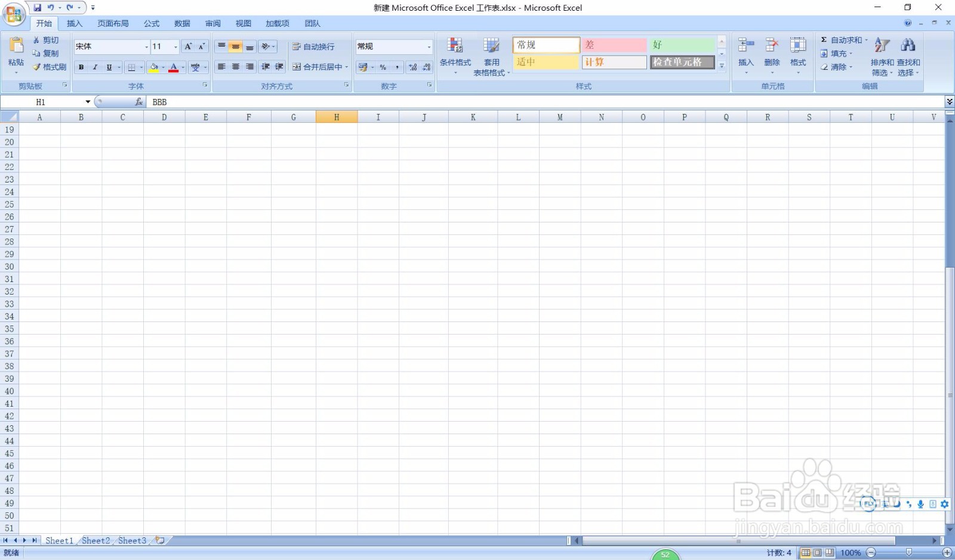
Task: Save the workbook from quick access toolbar
Action: (38, 8)
